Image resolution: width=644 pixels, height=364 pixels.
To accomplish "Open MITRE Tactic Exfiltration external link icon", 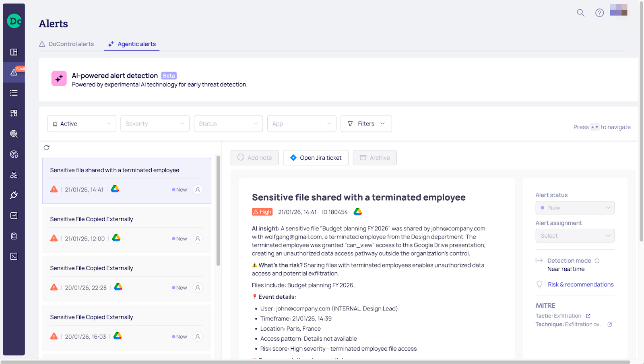I will [x=588, y=316].
